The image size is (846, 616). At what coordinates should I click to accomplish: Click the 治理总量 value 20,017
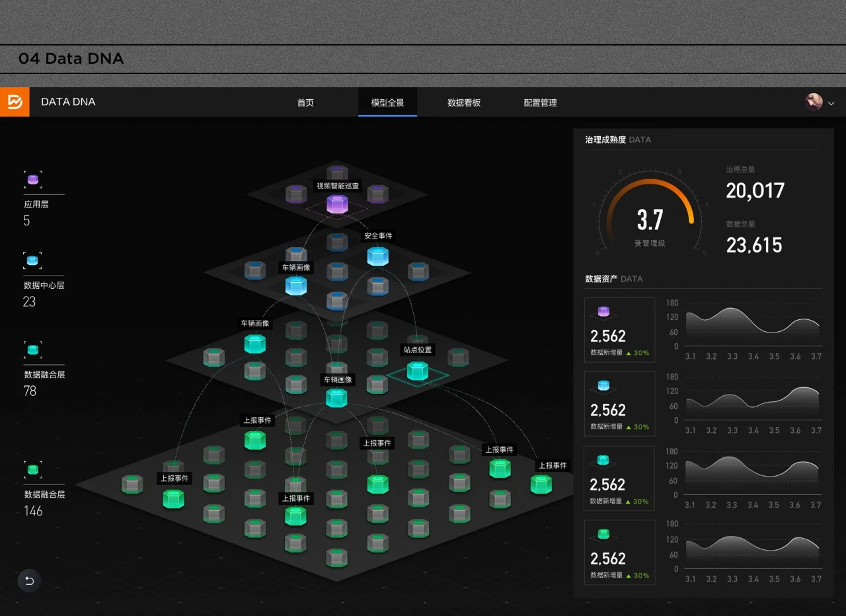click(755, 191)
